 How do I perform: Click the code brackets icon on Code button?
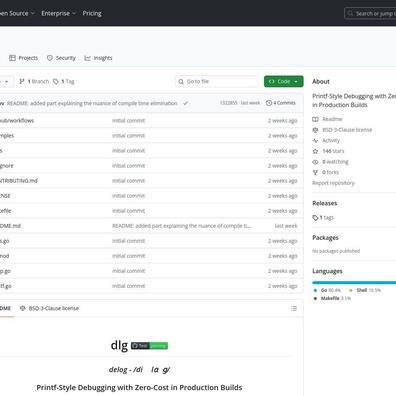pyautogui.click(x=272, y=81)
